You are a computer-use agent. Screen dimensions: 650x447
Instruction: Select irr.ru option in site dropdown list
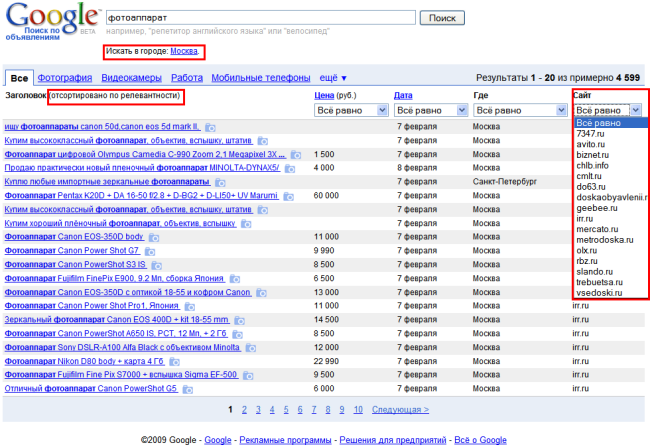click(x=585, y=219)
